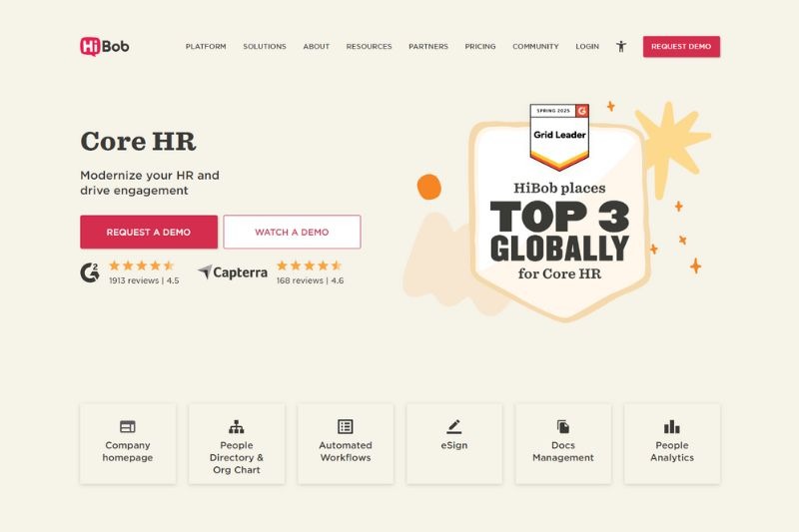The width and height of the screenshot is (799, 532).
Task: Open the Resources menu
Action: 369,46
